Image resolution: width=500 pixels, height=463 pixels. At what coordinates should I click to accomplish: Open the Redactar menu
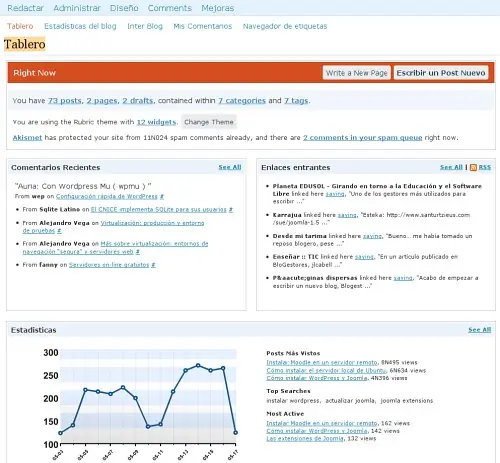[x=25, y=8]
